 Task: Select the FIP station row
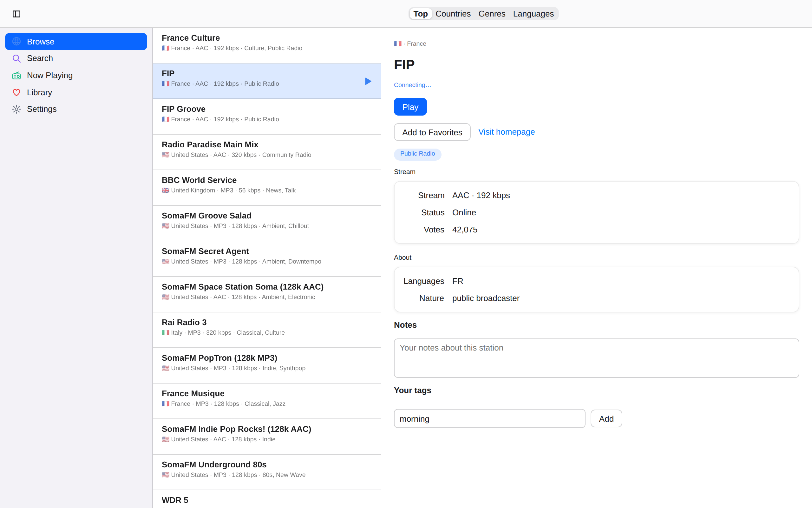267,81
